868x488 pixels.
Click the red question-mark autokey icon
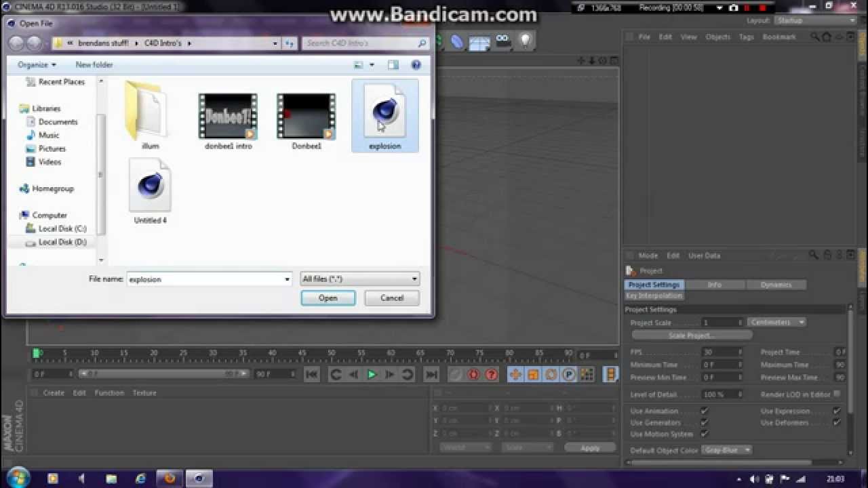click(492, 374)
